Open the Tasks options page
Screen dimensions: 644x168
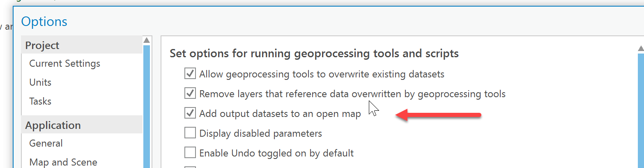40,101
